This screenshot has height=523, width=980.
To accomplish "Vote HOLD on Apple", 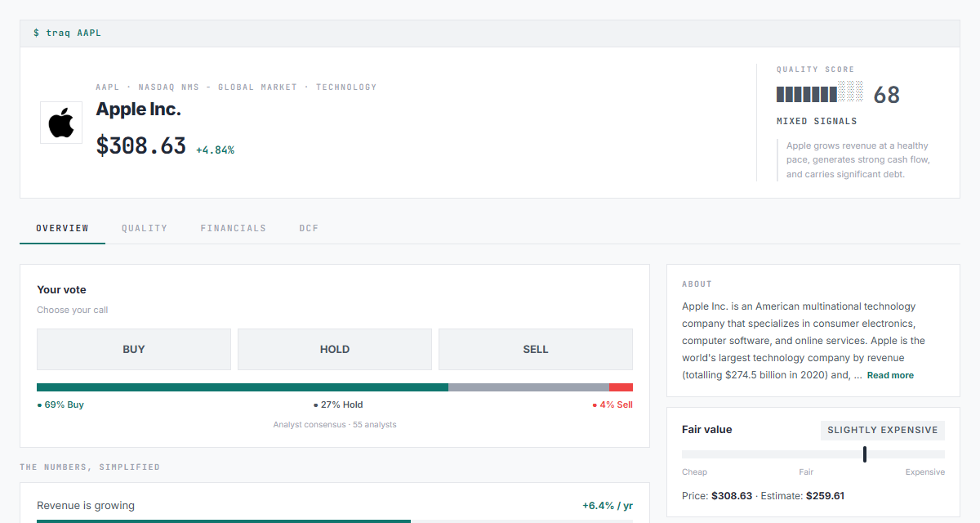I will pos(335,349).
